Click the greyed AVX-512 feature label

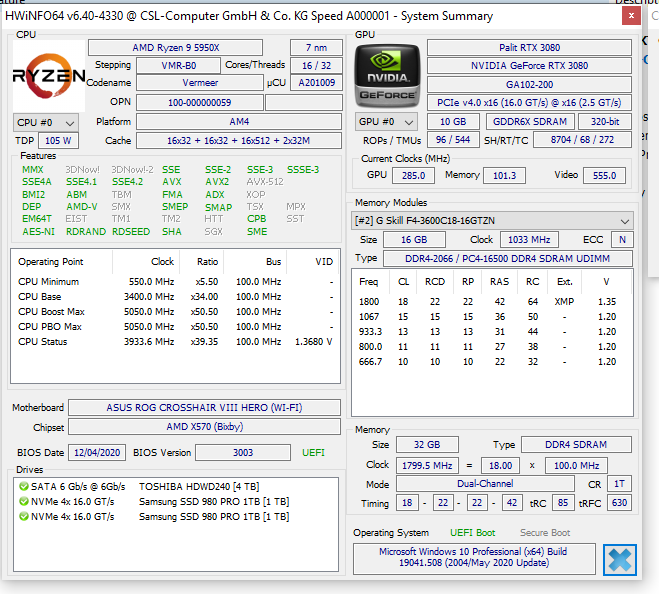coord(265,182)
